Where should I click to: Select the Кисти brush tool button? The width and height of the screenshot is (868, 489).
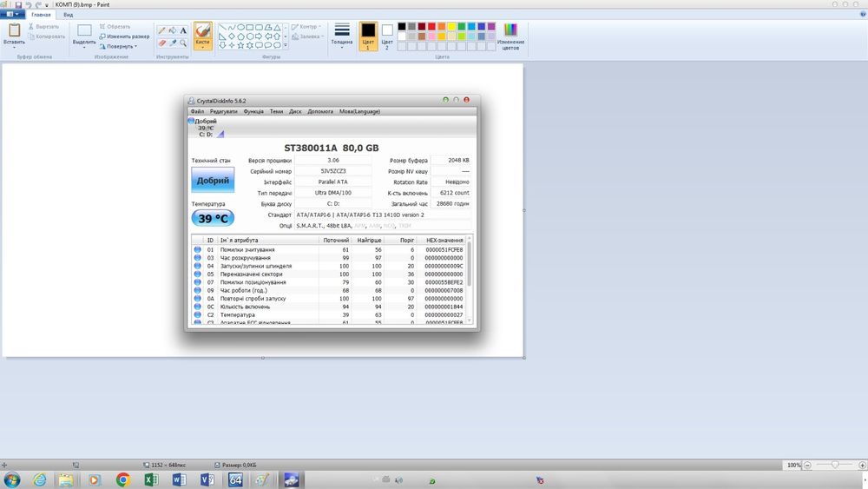click(x=202, y=34)
